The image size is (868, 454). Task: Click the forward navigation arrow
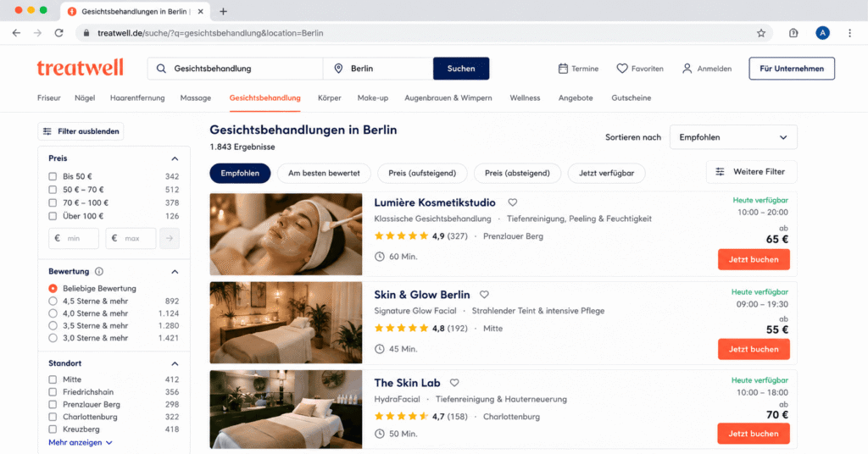[x=37, y=33]
